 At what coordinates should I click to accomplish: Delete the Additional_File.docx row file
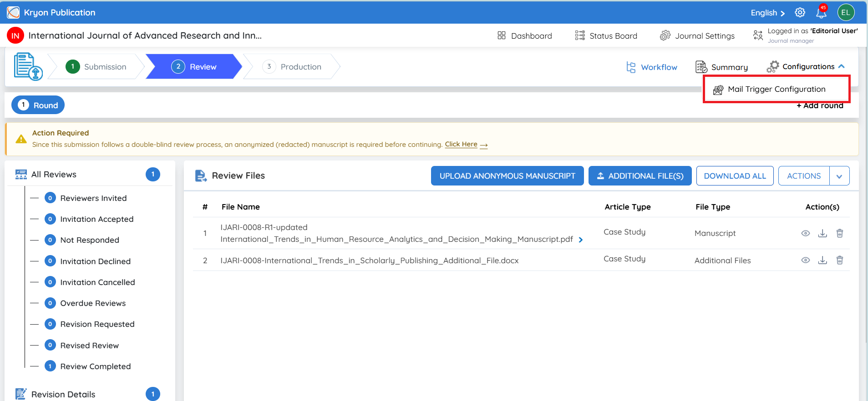coord(840,260)
